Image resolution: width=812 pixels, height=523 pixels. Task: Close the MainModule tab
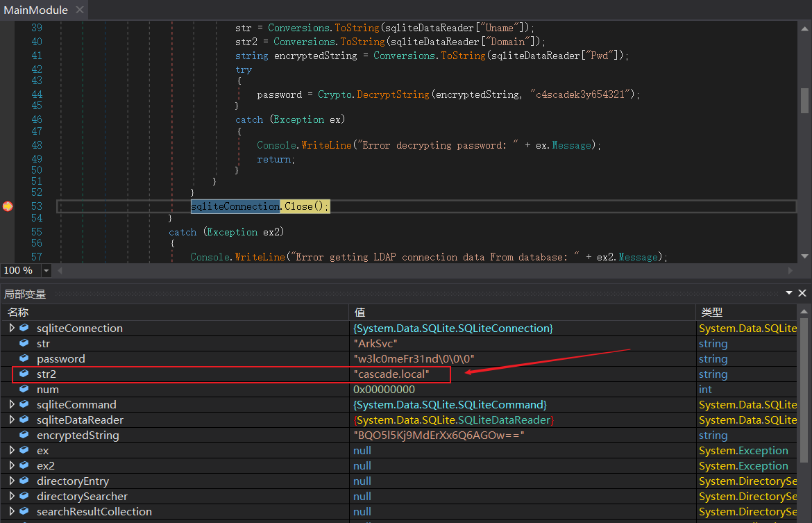click(x=78, y=10)
